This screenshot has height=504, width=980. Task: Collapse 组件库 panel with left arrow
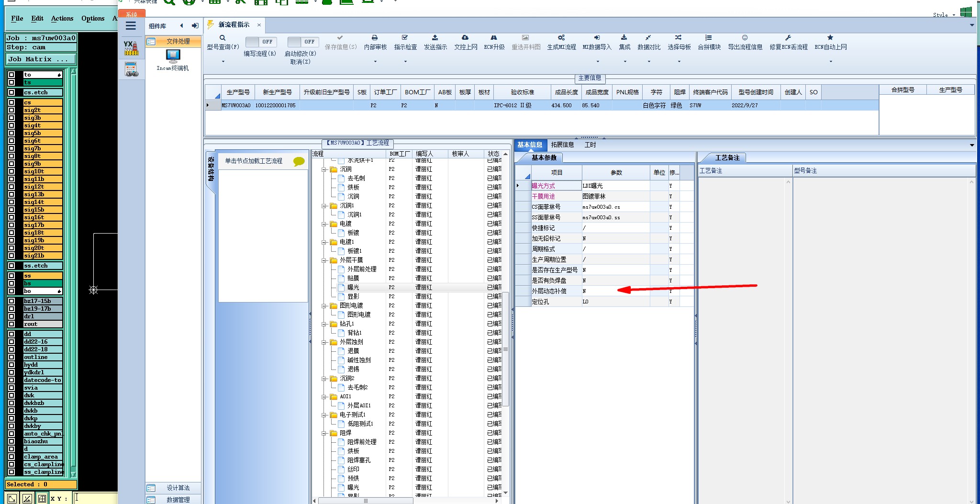point(181,26)
